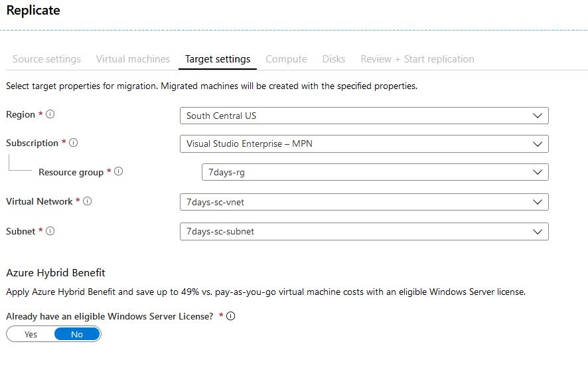Select Yes for Windows Server License
Viewport: 588px width, 366px height.
(31, 334)
